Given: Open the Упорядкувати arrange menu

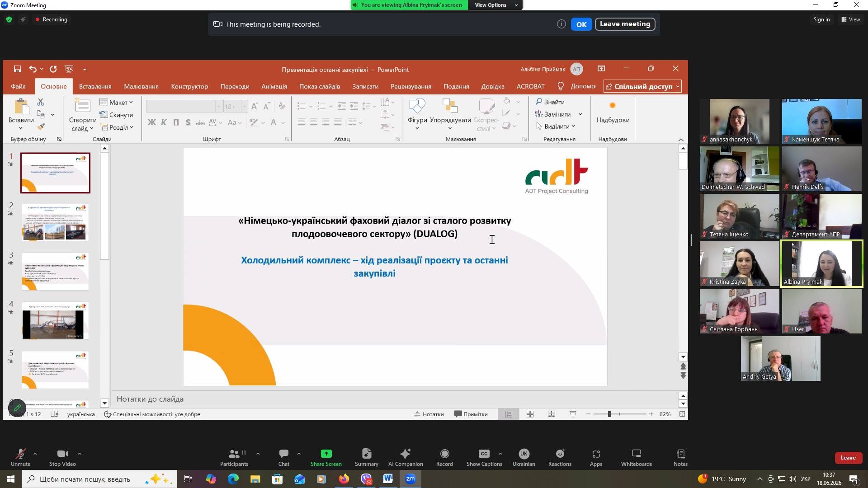Looking at the screenshot, I should (450, 115).
